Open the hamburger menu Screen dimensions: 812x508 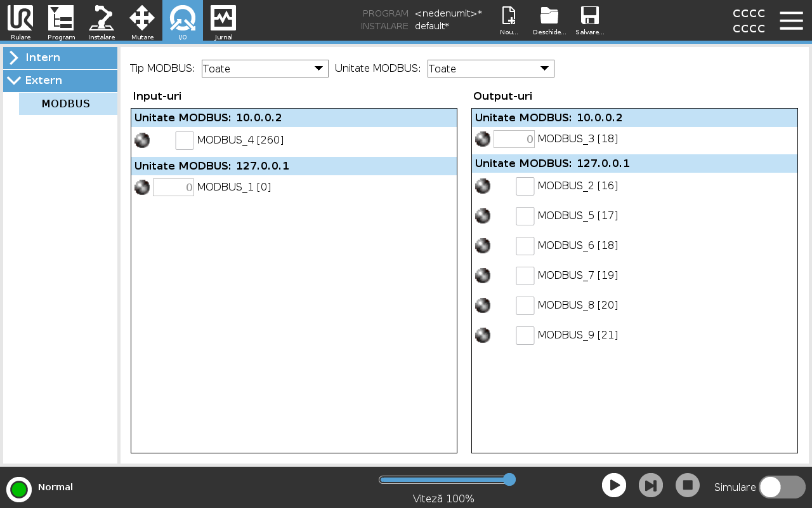coord(791,20)
